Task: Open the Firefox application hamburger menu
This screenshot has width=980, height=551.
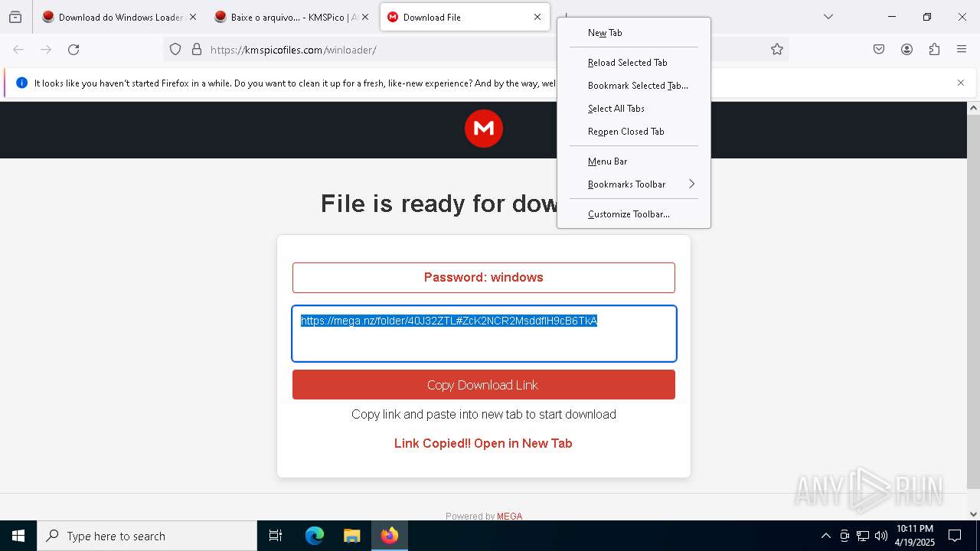Action: 962,50
